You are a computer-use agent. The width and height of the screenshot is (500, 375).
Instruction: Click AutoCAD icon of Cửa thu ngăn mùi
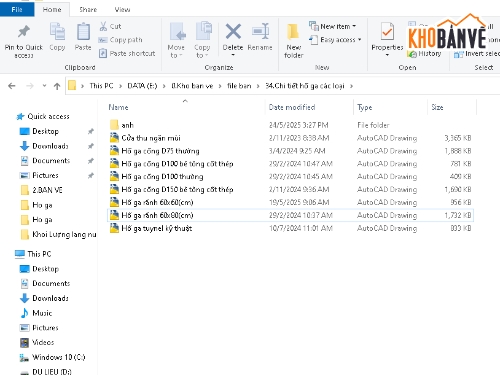[x=114, y=138]
